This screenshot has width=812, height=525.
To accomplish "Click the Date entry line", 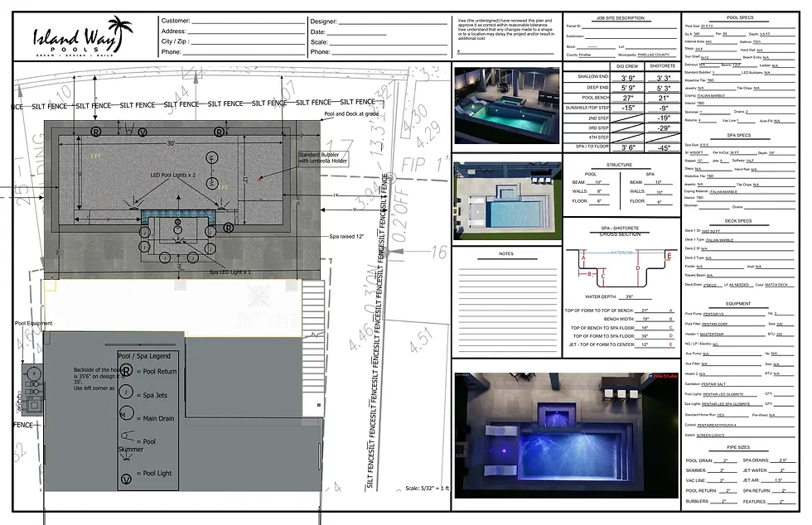I will [x=356, y=31].
